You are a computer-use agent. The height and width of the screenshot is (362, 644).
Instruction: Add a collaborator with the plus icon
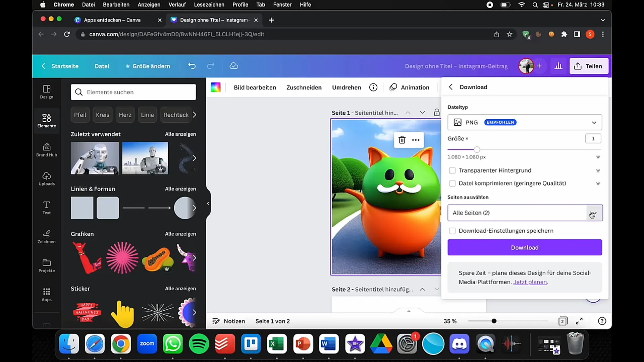(539, 66)
